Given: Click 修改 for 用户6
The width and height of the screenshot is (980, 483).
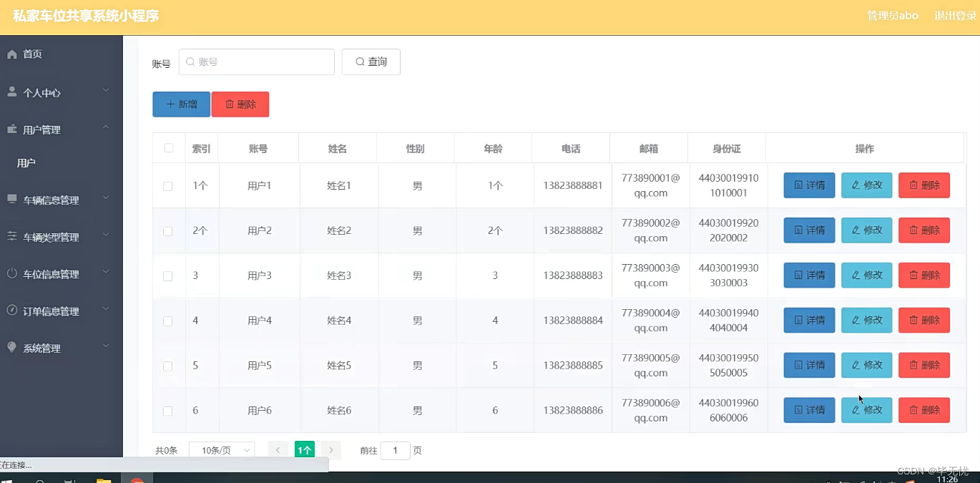Looking at the screenshot, I should (x=866, y=411).
